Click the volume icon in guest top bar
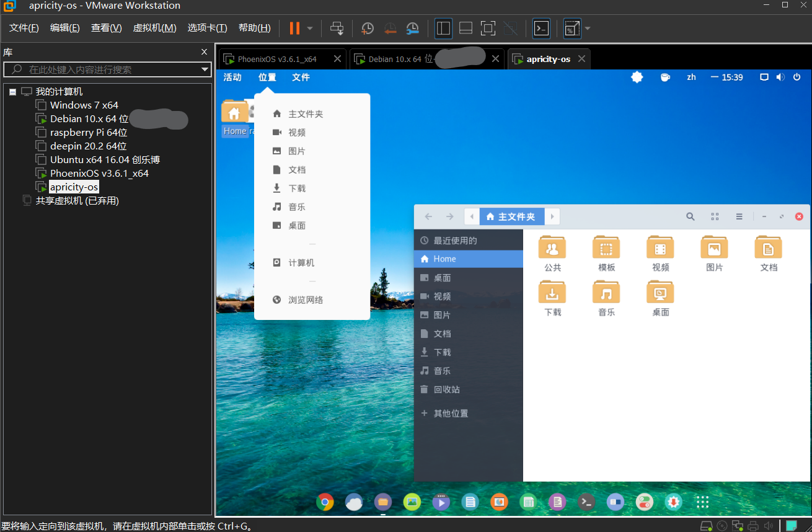The width and height of the screenshot is (812, 532). click(780, 78)
